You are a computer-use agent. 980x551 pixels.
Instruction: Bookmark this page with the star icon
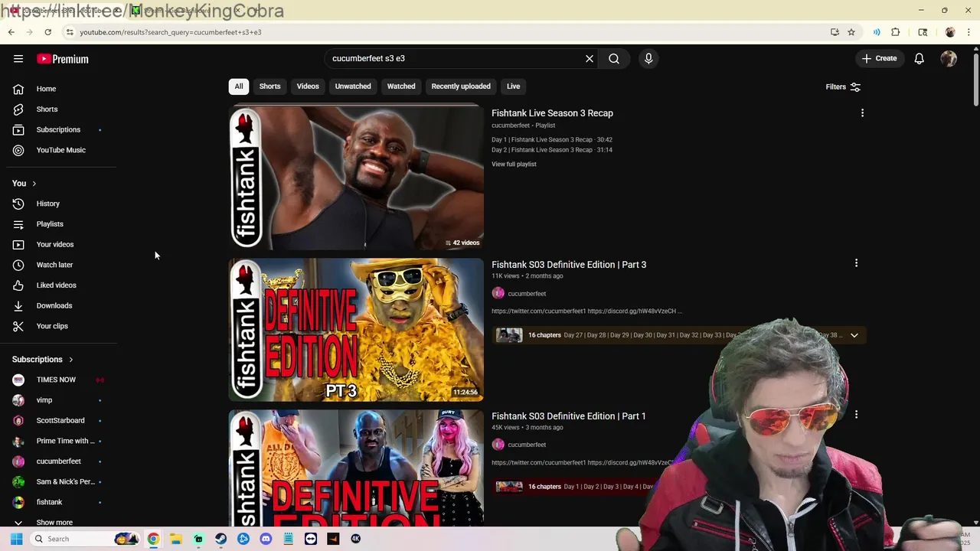point(851,32)
